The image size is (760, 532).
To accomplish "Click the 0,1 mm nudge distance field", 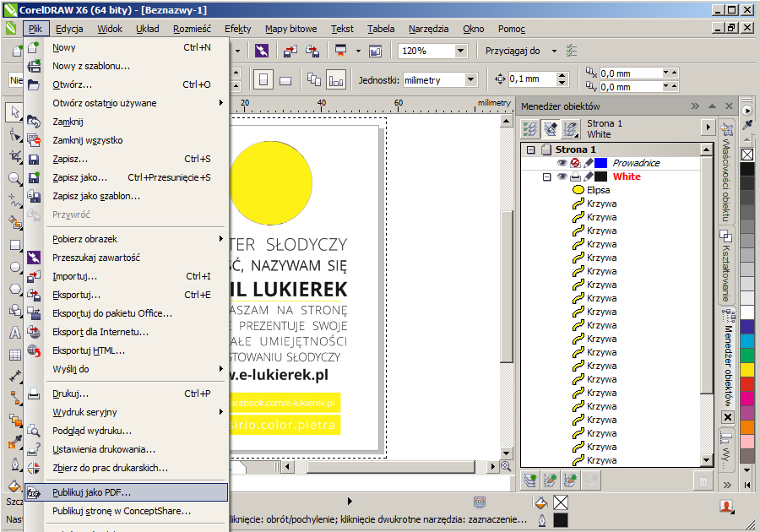I will click(x=532, y=79).
